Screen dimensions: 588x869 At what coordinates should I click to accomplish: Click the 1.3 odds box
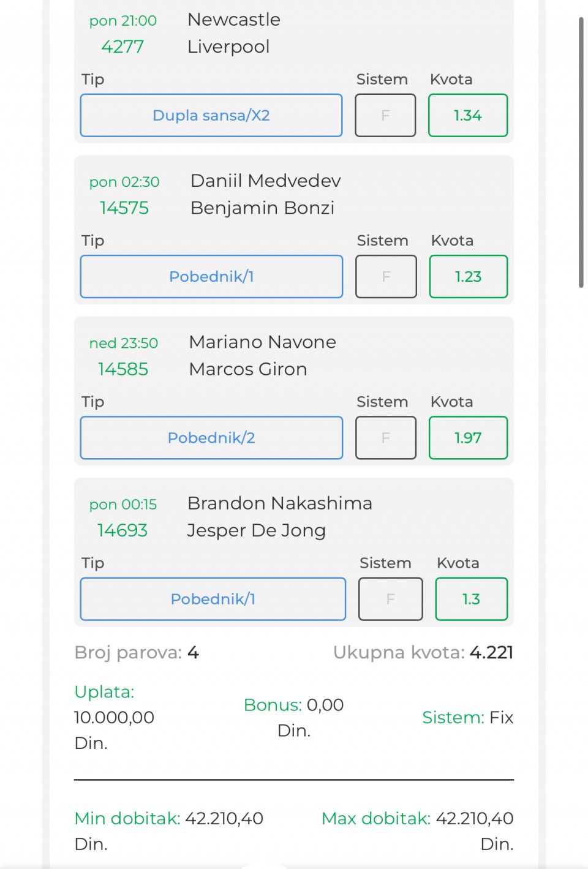coord(472,598)
